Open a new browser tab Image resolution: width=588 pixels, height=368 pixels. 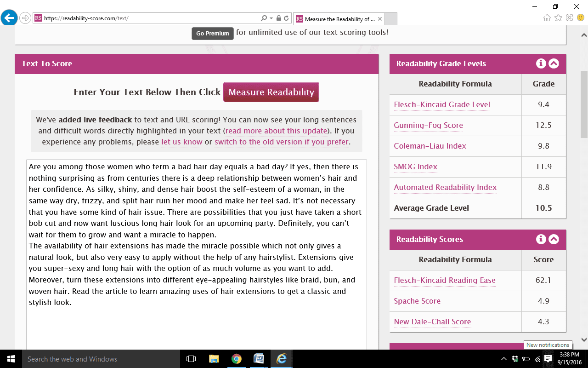click(390, 19)
